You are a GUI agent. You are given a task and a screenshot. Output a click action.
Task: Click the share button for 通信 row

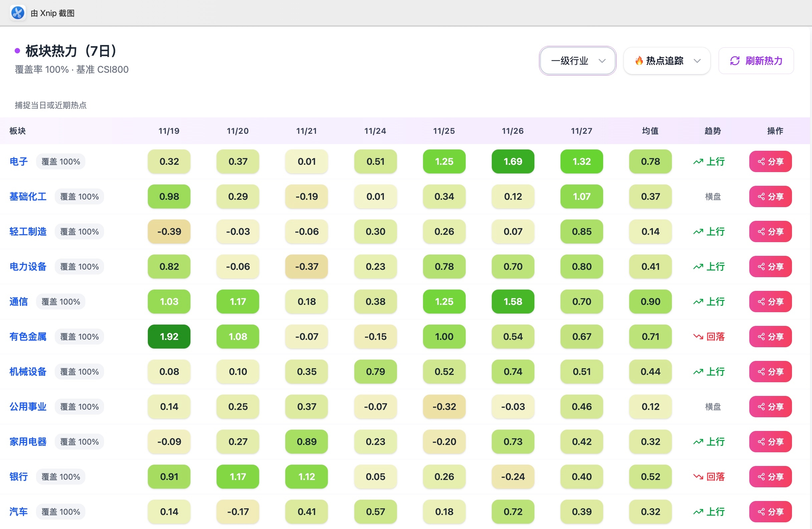pyautogui.click(x=770, y=302)
